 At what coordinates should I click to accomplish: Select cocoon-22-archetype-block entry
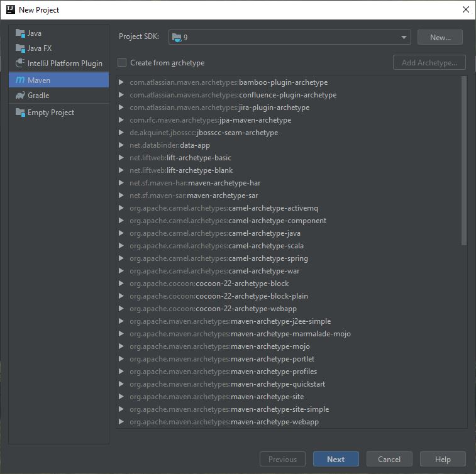pyautogui.click(x=209, y=284)
